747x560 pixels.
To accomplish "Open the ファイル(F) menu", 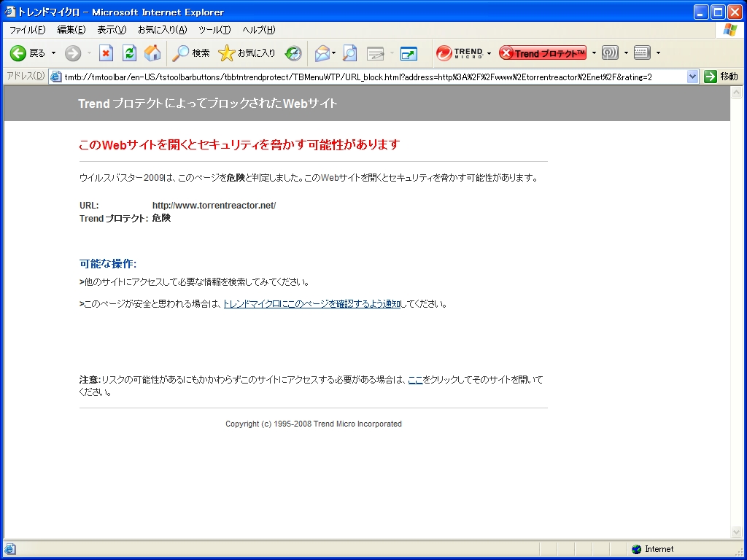I will (27, 30).
